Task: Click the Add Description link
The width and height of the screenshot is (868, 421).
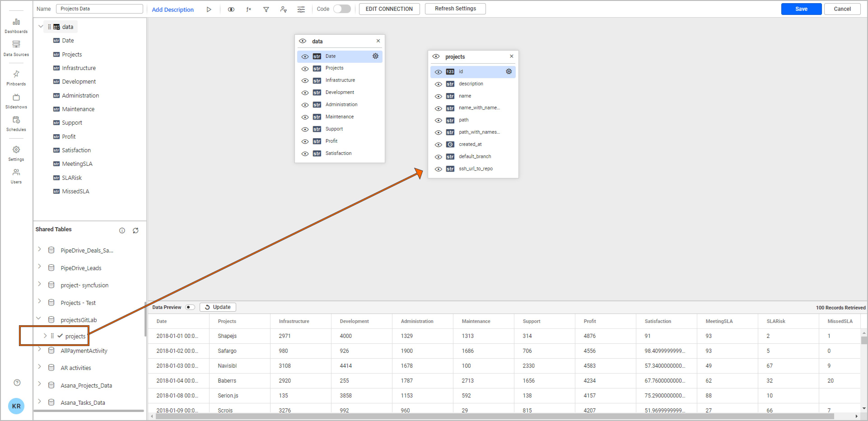Action: point(173,9)
